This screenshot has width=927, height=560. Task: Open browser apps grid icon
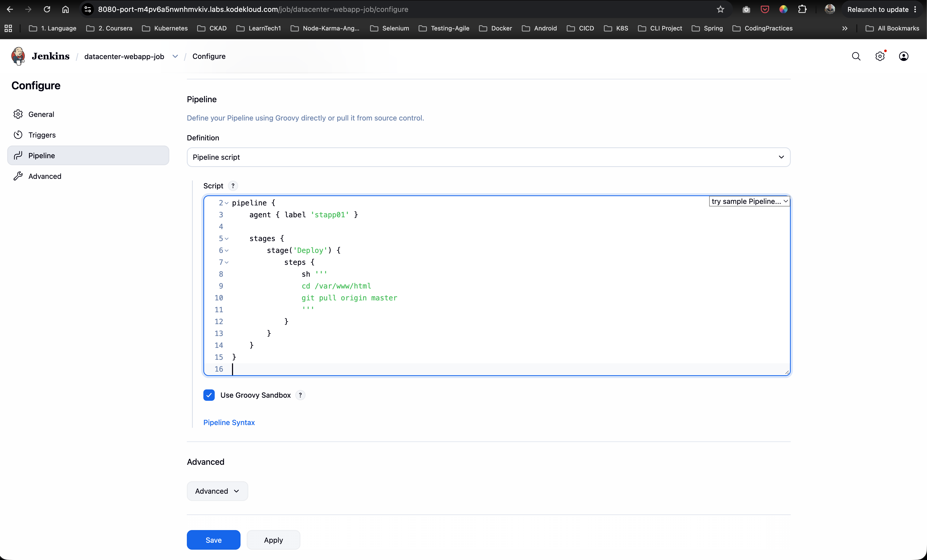(8, 28)
